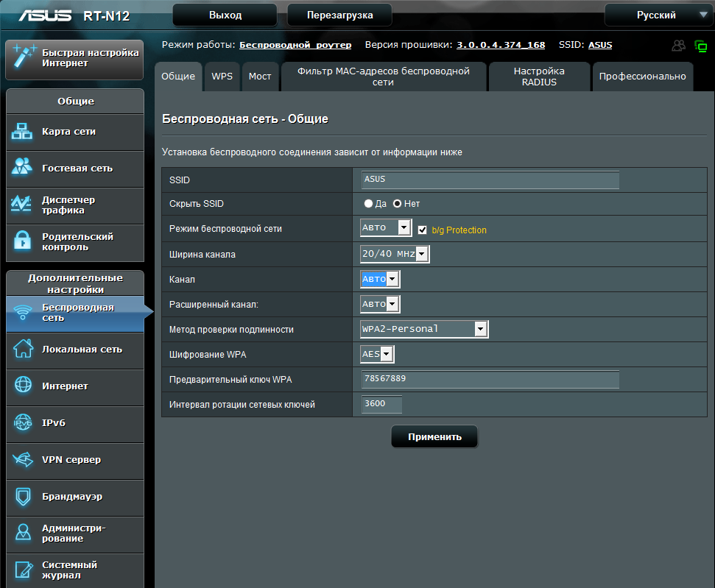
Task: Toggle the b/g Protection checkbox
Action: point(422,230)
